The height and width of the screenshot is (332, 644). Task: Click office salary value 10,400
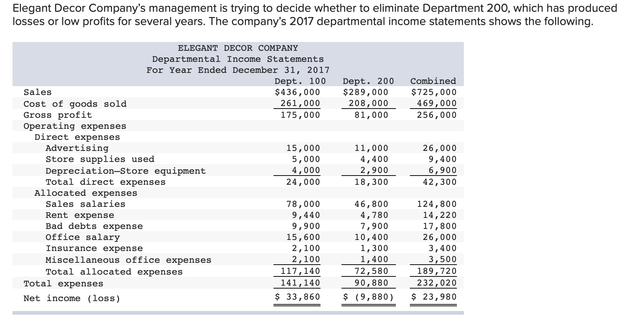tap(371, 237)
